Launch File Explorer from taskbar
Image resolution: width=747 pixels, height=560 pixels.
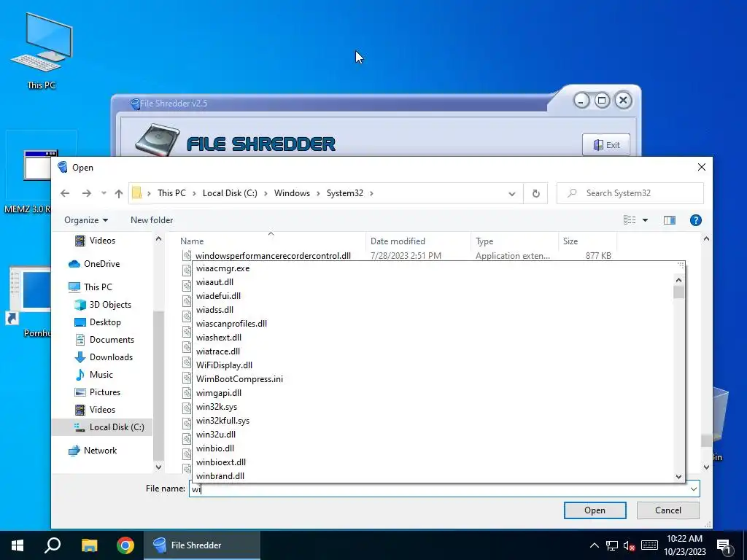[89, 545]
